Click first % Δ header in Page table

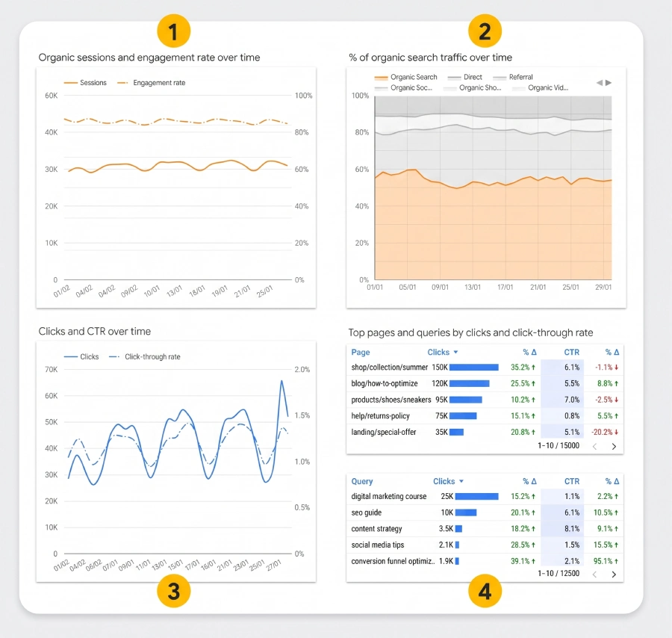(529, 352)
